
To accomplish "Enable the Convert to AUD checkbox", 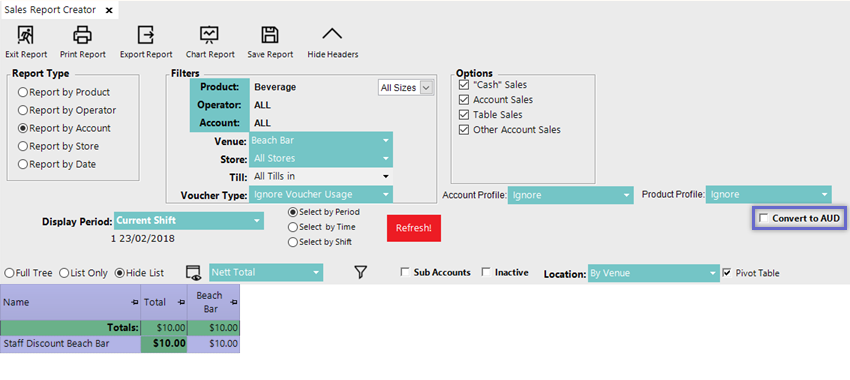I will 763,218.
